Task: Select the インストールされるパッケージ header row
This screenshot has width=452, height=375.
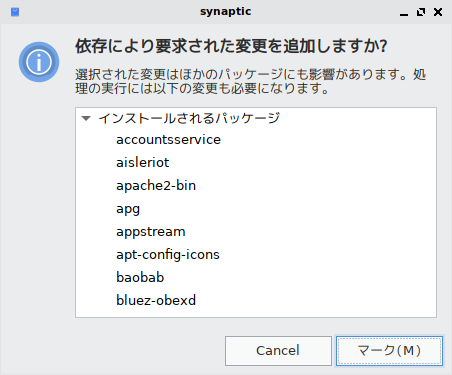Action: tap(256, 118)
